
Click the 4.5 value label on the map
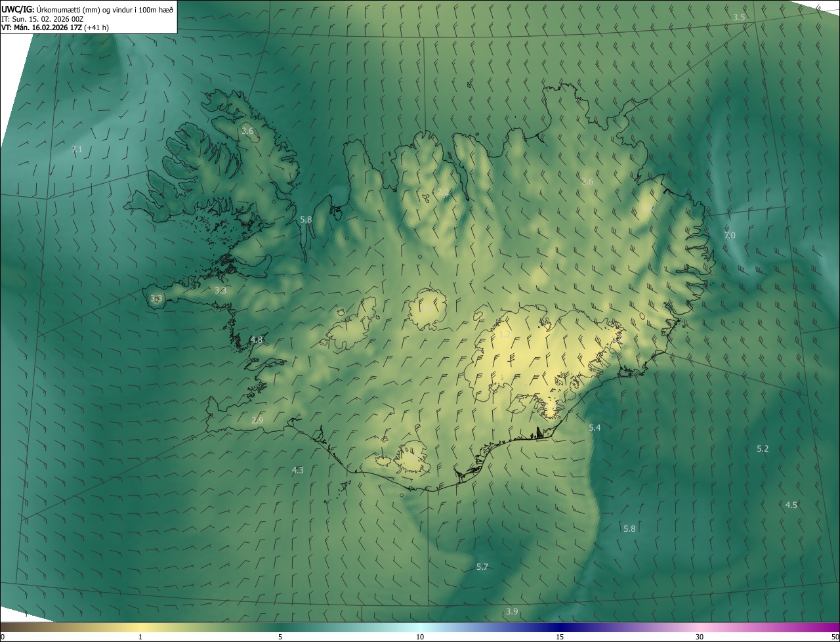pos(791,505)
